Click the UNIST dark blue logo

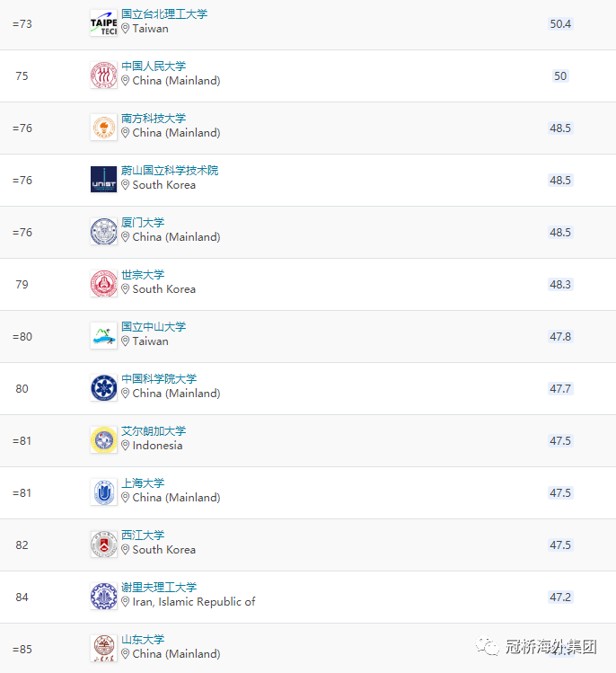tap(103, 180)
